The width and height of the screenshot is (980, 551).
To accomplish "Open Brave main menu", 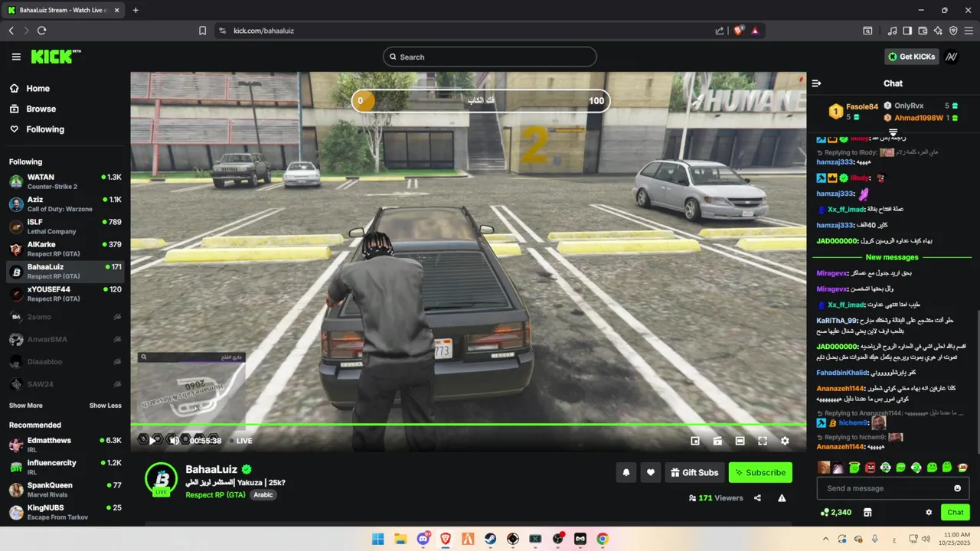I will (969, 31).
